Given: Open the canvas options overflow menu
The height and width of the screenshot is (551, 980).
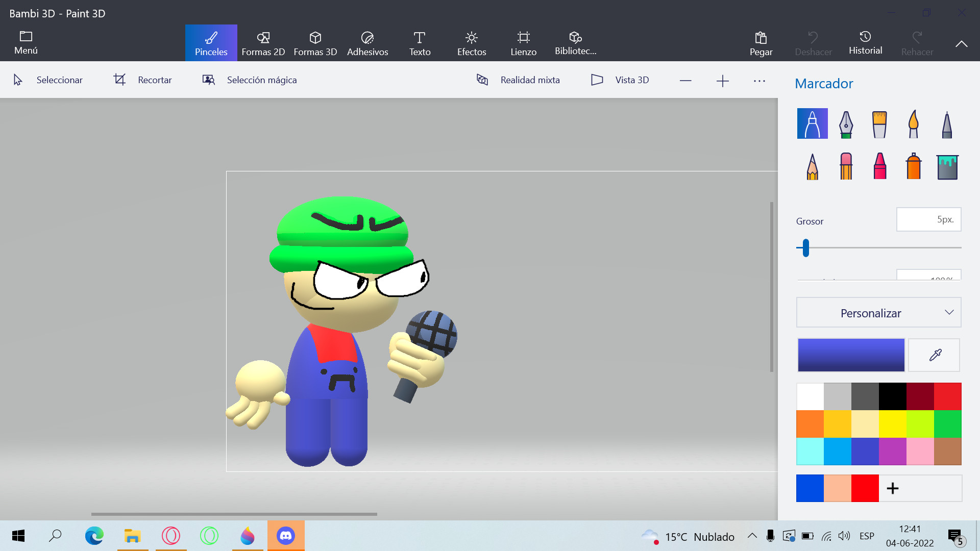Looking at the screenshot, I should (x=759, y=80).
